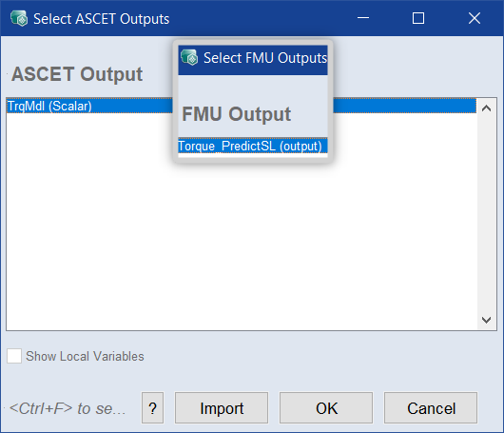Click the down arrow of the list scrollbar
Screen dimensions: 504x433
(486, 320)
